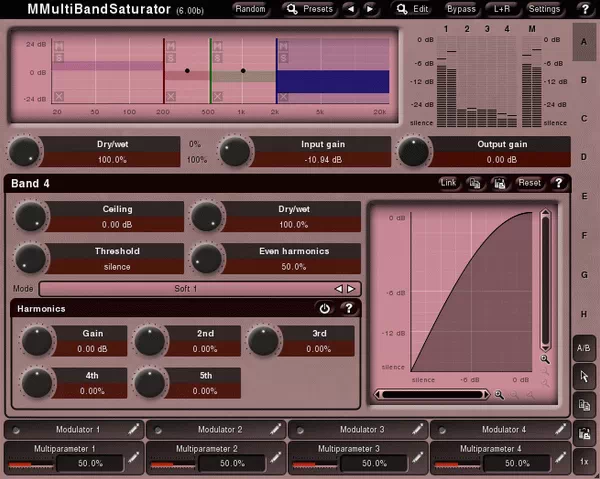Click the Band 4 Reset button
The width and height of the screenshot is (600, 479).
(x=529, y=183)
